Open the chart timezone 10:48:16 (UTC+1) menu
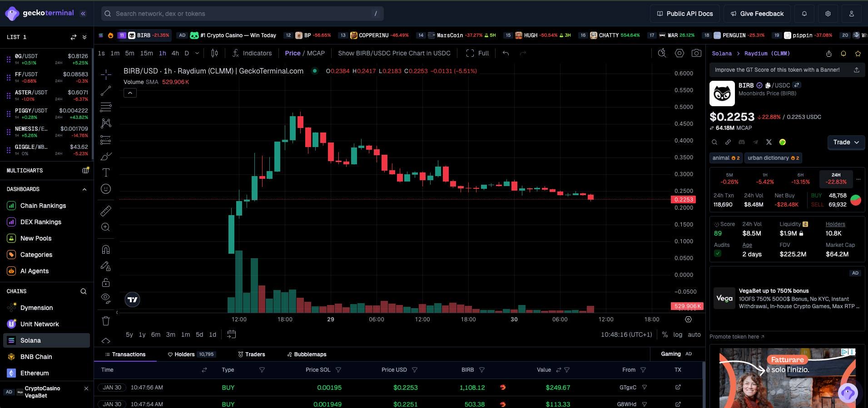This screenshot has width=868, height=408. tap(626, 334)
